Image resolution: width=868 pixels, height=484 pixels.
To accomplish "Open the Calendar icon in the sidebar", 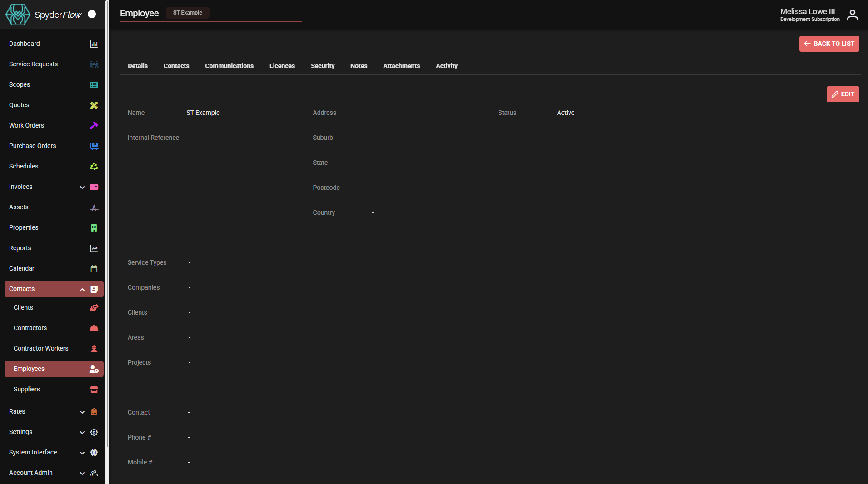I will (x=94, y=268).
